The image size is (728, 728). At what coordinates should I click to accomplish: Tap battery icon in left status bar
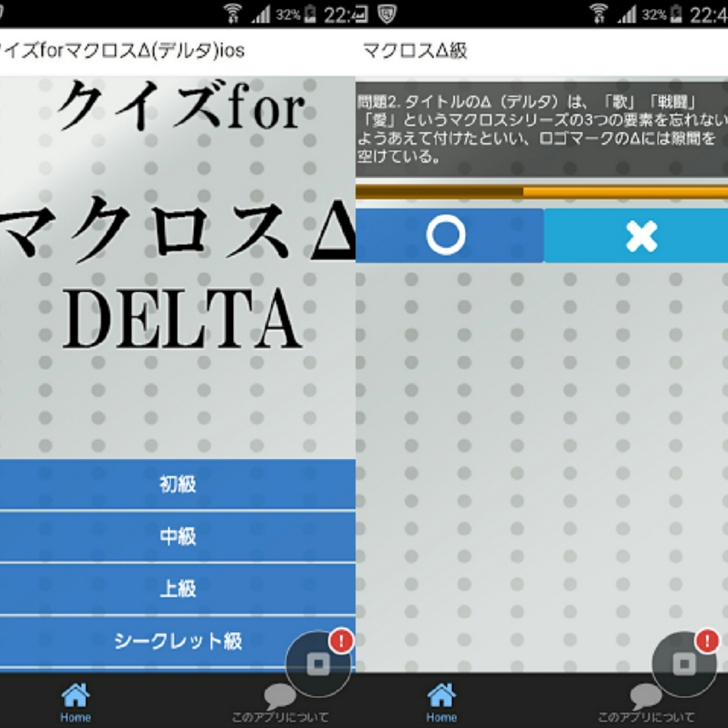(x=310, y=14)
